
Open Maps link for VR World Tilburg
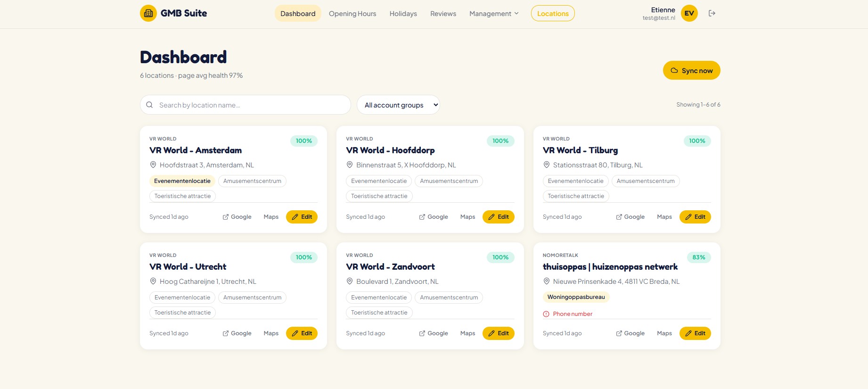click(664, 217)
